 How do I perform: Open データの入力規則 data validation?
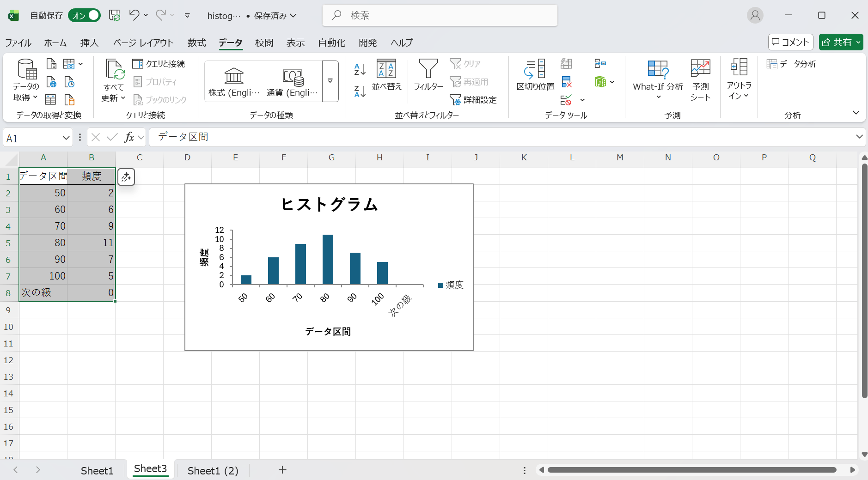566,100
